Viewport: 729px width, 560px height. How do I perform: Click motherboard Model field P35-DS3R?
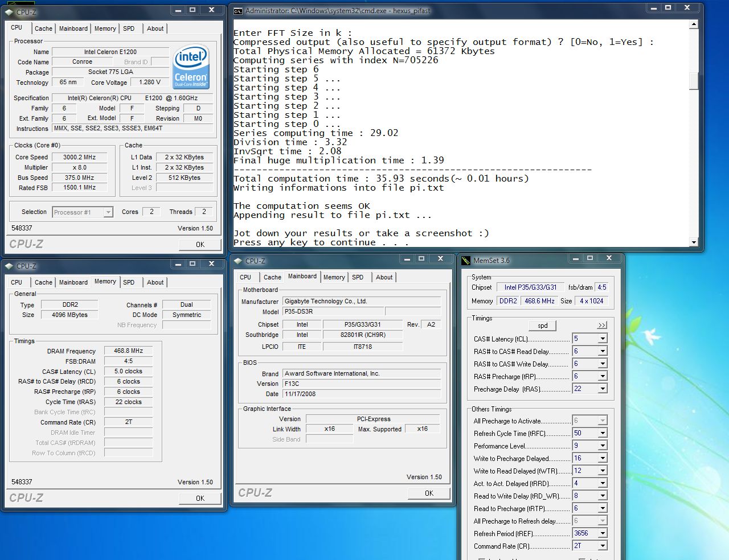pyautogui.click(x=333, y=311)
